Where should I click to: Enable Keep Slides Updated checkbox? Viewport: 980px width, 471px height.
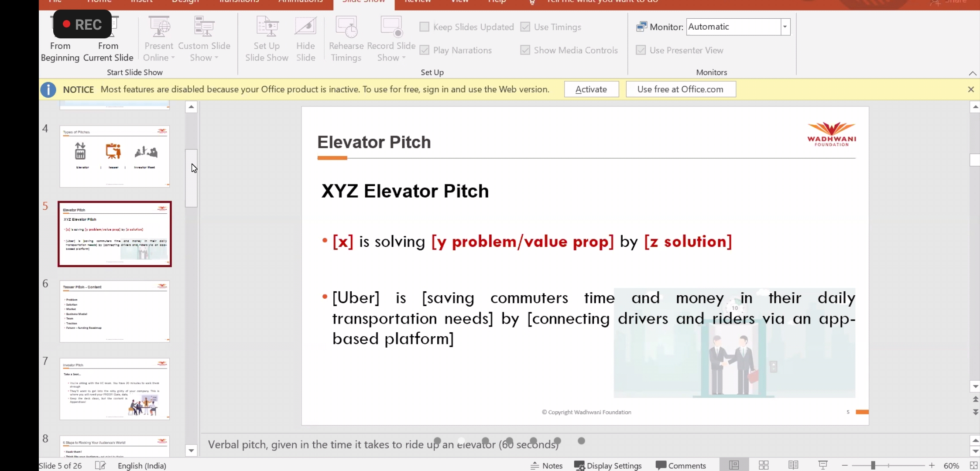(424, 27)
